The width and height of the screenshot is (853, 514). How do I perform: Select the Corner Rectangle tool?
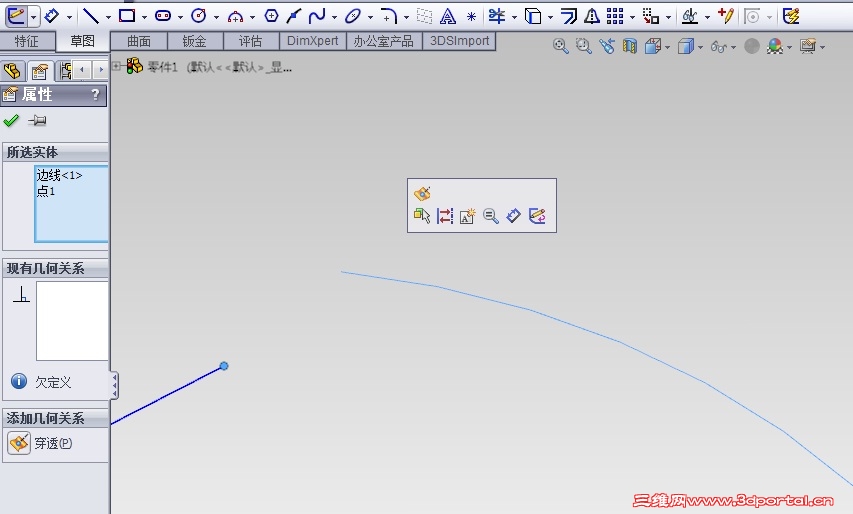coord(127,16)
